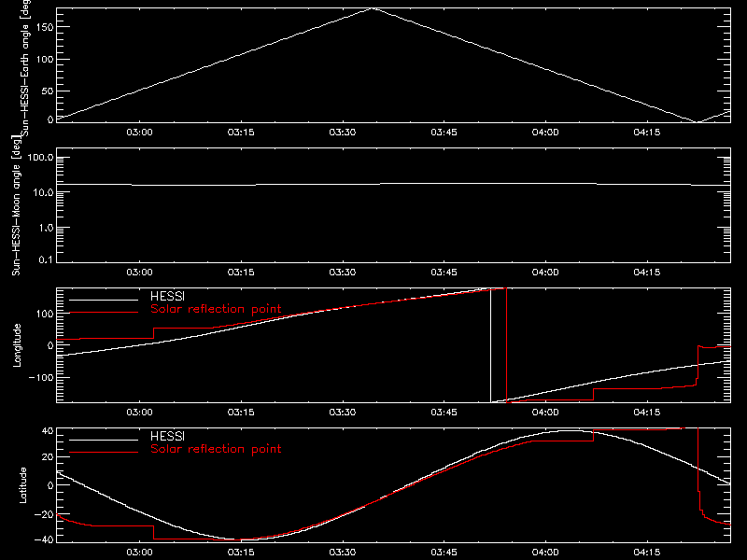The width and height of the screenshot is (747, 560).
Task: Click 04:00 time label under Earth angle plot
Action: (545, 132)
